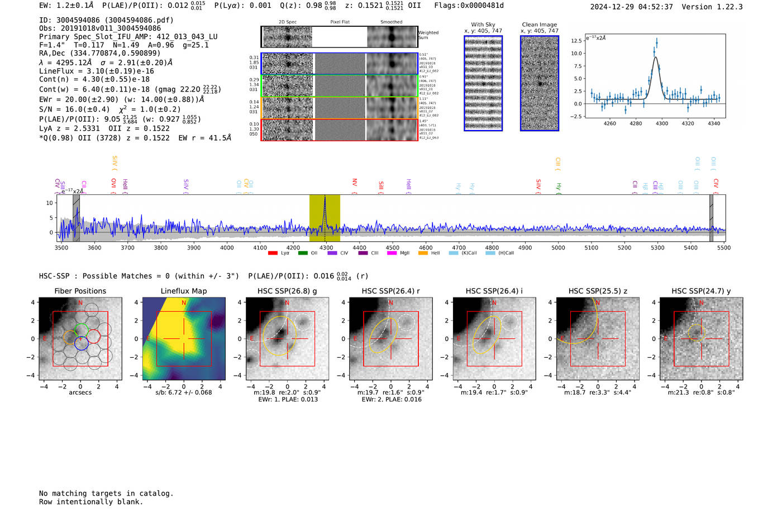The width and height of the screenshot is (782, 532).
Task: Click the LyA z = 2.5331 line
Action: [104, 128]
